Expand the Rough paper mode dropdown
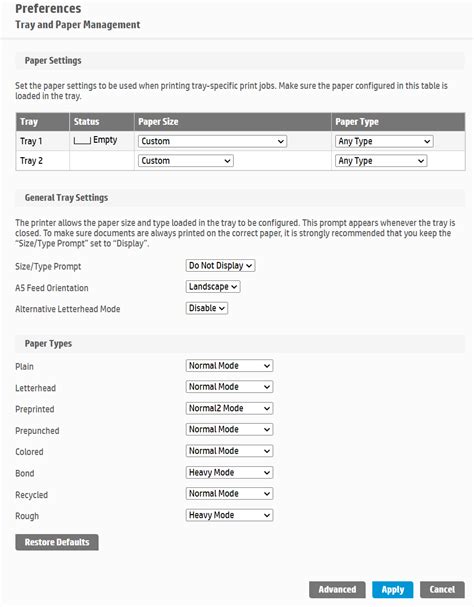 point(229,515)
